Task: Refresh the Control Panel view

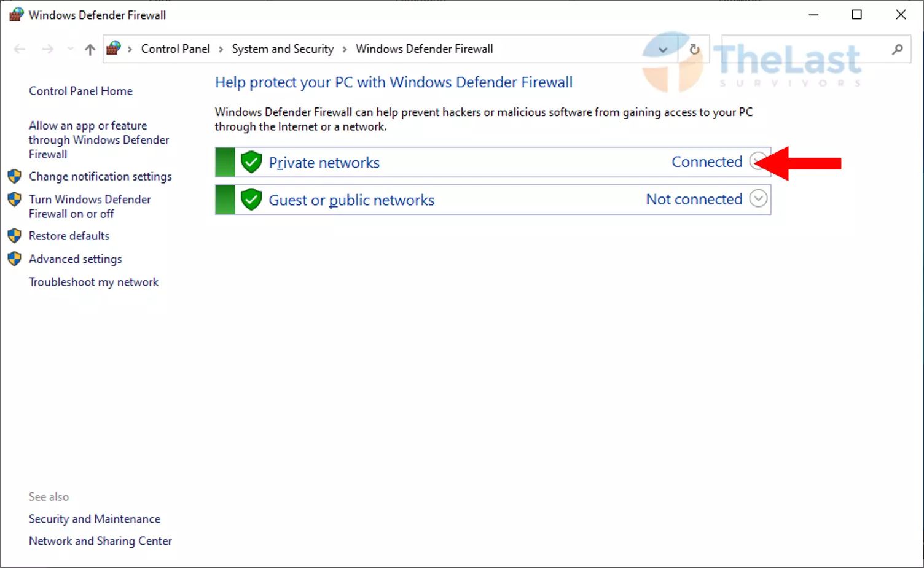Action: [694, 49]
